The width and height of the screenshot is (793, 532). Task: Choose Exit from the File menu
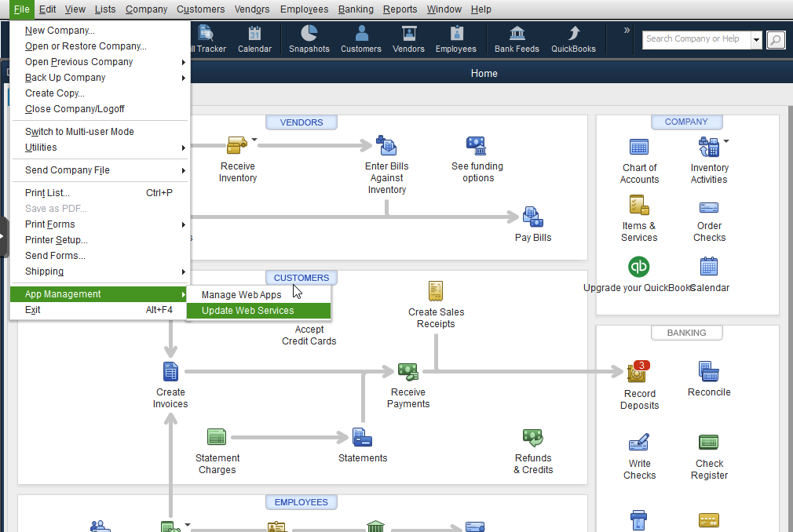pos(100,310)
